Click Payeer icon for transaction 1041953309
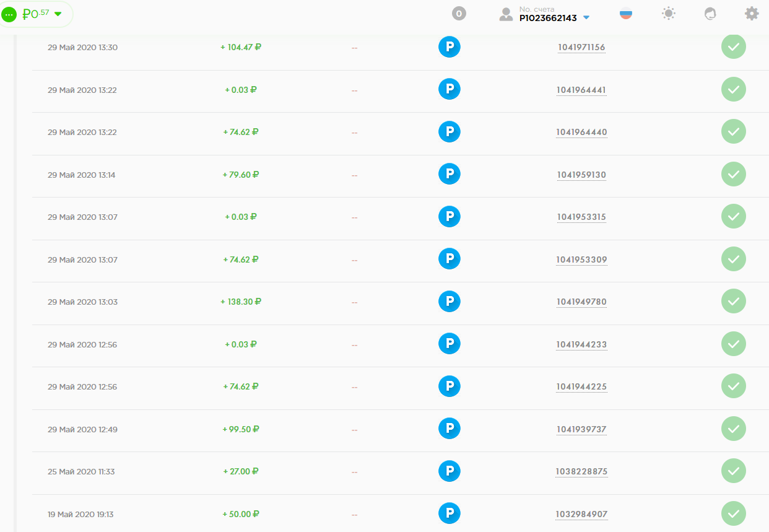Image resolution: width=769 pixels, height=532 pixels. pos(450,259)
